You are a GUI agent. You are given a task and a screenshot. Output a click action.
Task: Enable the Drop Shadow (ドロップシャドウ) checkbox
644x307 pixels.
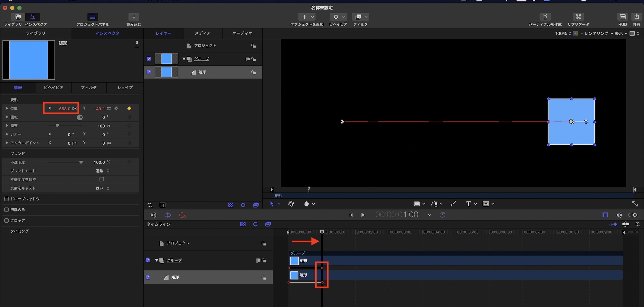click(6, 199)
